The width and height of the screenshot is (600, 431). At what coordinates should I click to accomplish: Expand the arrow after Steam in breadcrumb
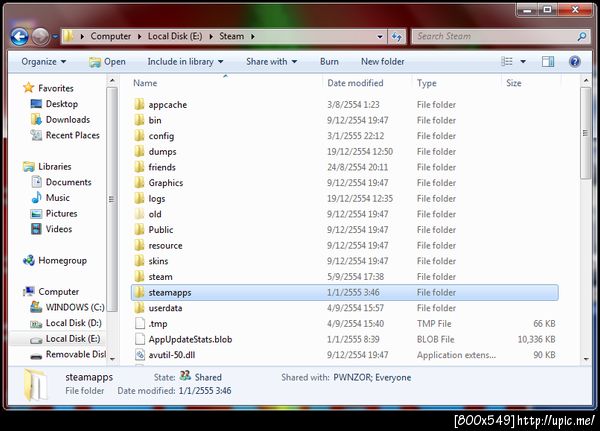tap(253, 36)
